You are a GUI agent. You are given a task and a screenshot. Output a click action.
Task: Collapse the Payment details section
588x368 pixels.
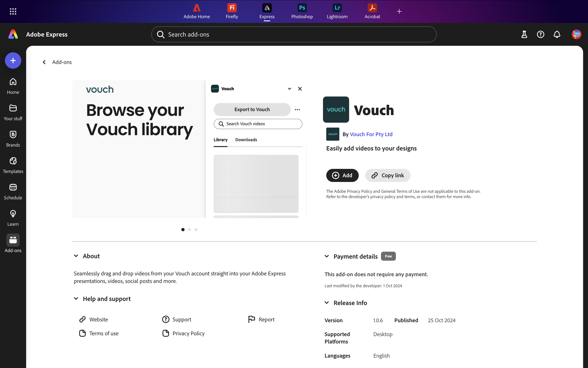coord(326,256)
